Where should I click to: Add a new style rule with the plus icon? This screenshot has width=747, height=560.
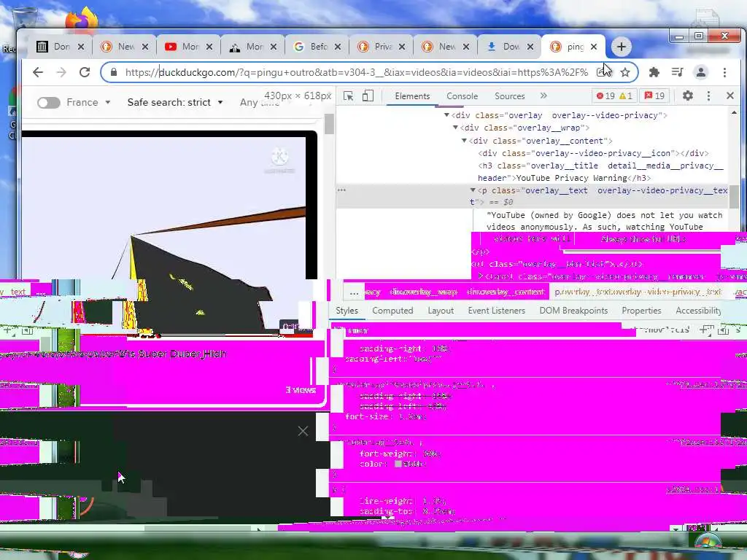pos(705,330)
